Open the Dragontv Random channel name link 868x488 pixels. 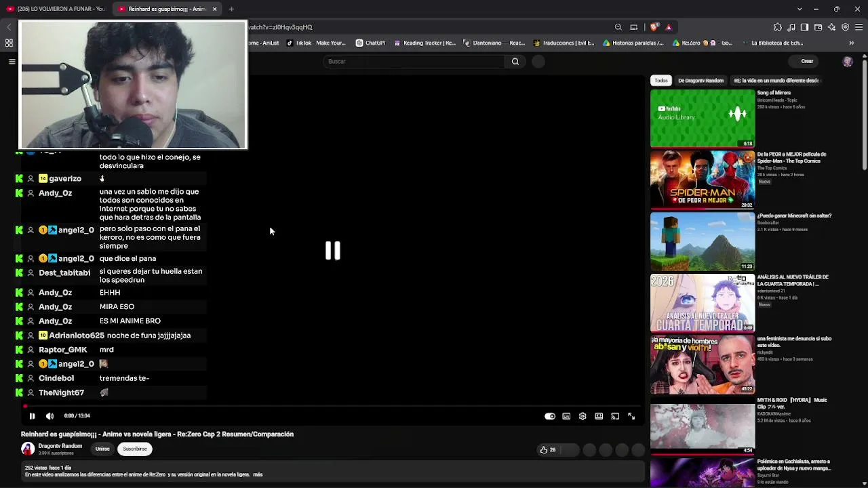point(60,446)
